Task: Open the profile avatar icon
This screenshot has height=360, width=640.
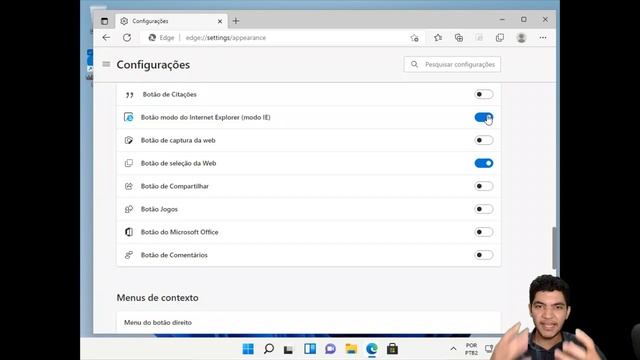Action: click(521, 38)
